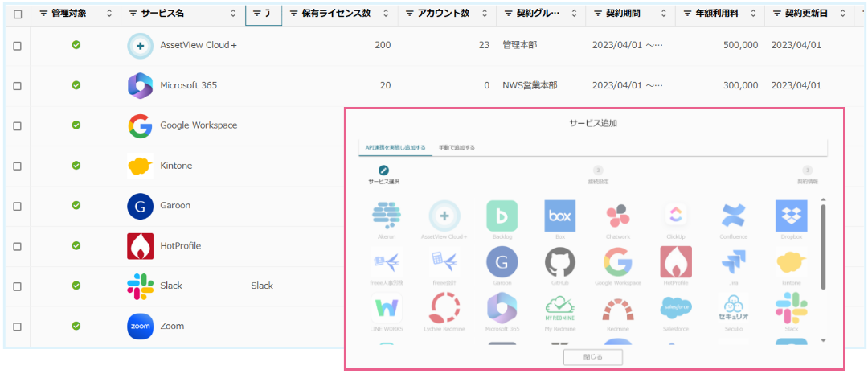Image resolution: width=868 pixels, height=378 pixels.
Task: Choose AssetView Cloud+ in the service add dialog
Action: point(444,216)
